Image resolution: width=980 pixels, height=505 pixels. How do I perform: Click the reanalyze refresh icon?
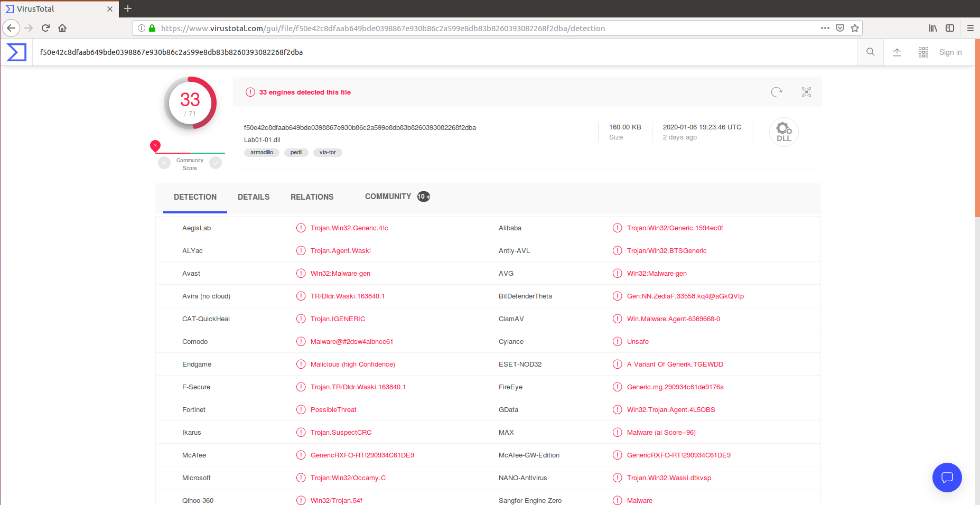(777, 92)
